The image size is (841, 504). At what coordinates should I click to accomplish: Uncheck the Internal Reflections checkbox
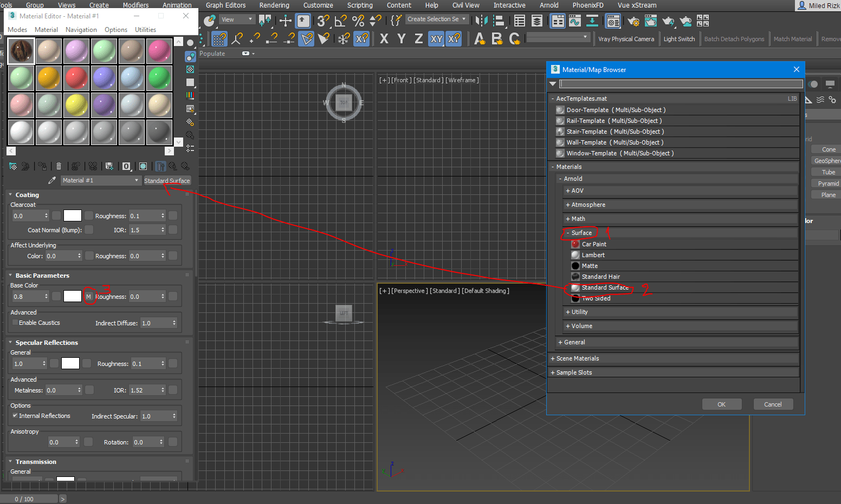coord(15,416)
